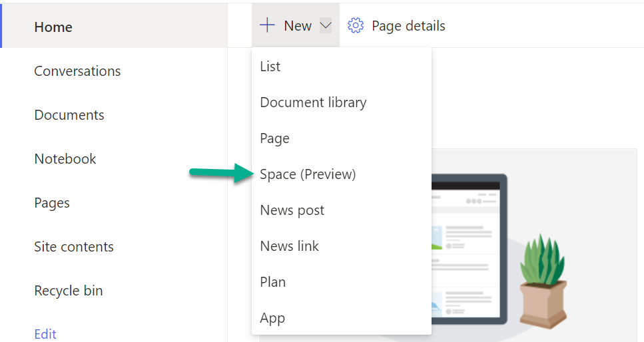Pick Plan from the New menu

click(273, 282)
